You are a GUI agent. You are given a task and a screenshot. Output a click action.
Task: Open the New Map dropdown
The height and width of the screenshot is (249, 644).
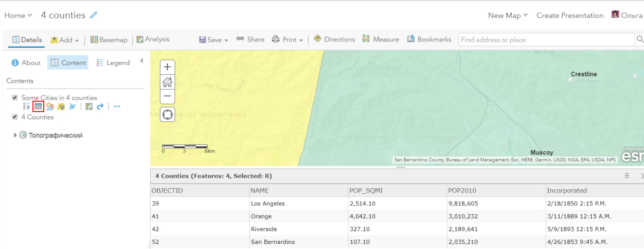[508, 16]
